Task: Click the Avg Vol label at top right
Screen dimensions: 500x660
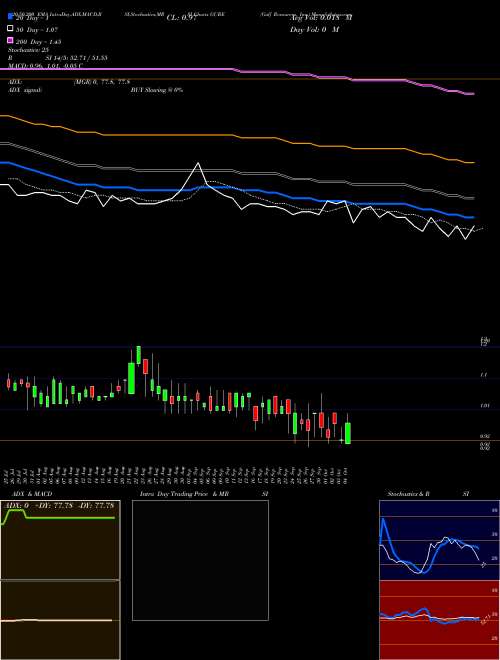Action: pyautogui.click(x=322, y=18)
